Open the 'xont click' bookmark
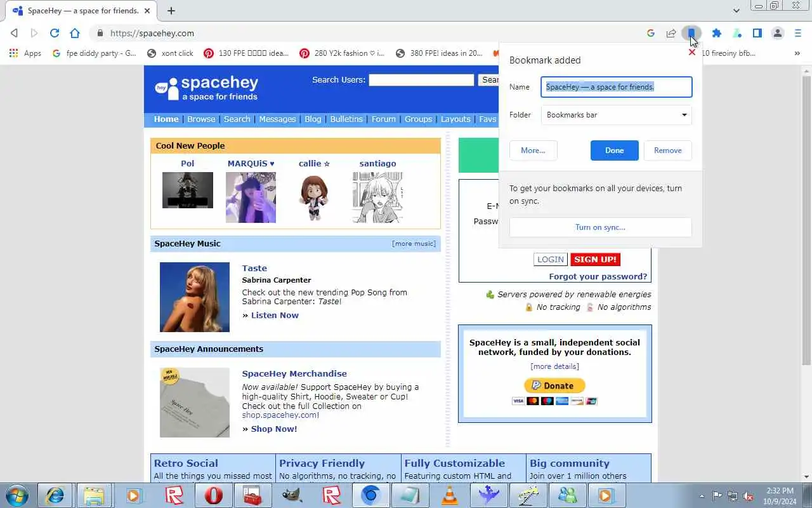The height and width of the screenshot is (508, 812). (x=170, y=53)
